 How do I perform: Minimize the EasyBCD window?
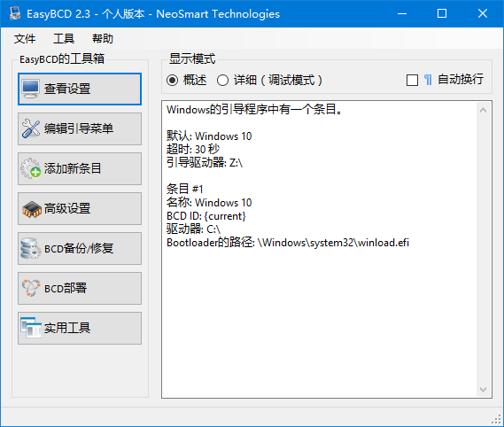402,13
